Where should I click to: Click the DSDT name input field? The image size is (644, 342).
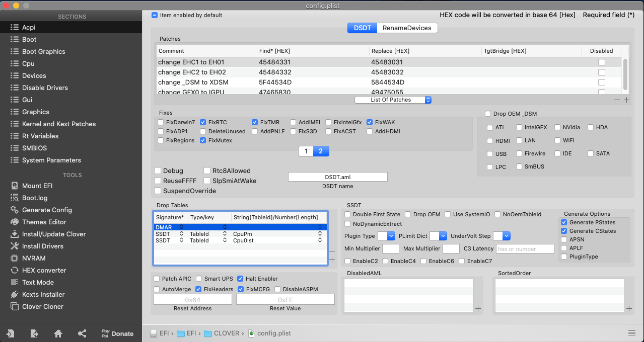click(338, 177)
